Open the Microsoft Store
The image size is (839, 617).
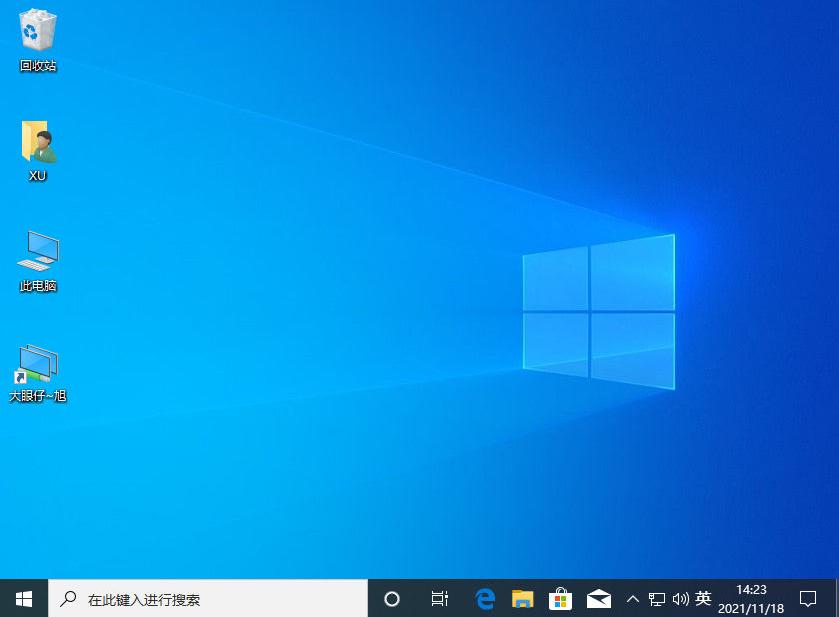click(560, 598)
